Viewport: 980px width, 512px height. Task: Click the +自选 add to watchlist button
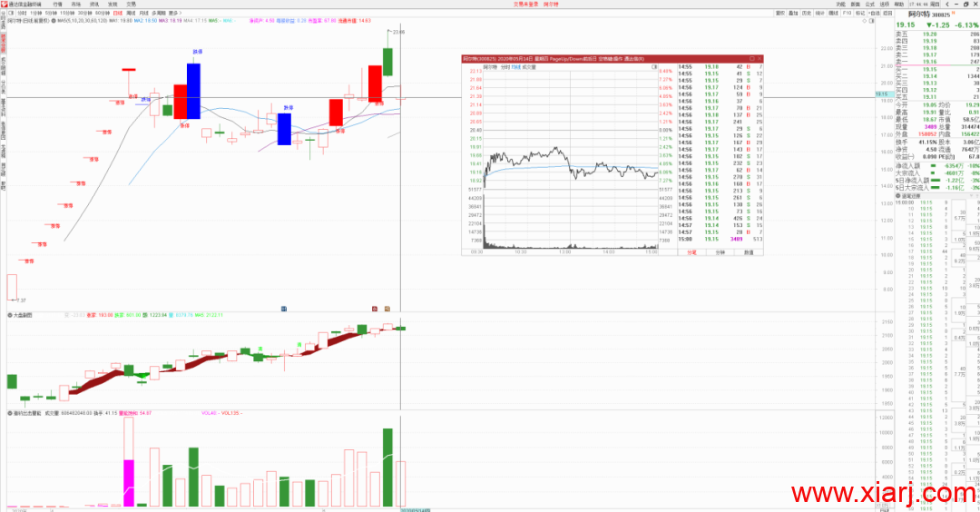point(874,13)
